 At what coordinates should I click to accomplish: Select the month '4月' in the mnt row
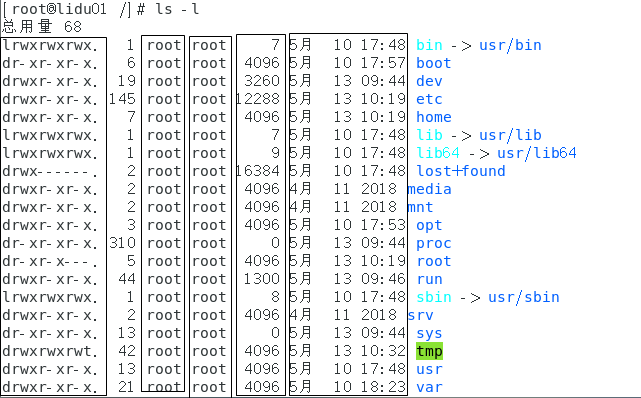click(x=300, y=207)
